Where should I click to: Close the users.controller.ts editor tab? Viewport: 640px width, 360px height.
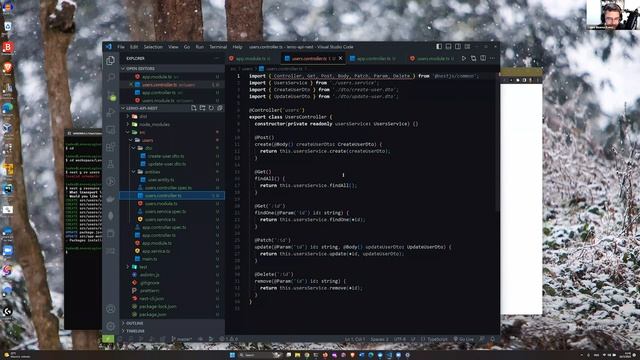[x=340, y=58]
